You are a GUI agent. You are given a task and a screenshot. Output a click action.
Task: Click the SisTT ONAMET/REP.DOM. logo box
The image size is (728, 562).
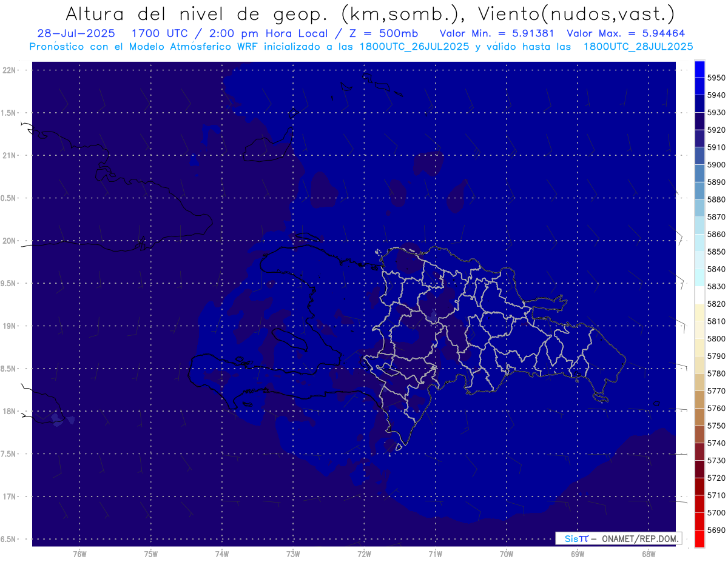tap(618, 538)
